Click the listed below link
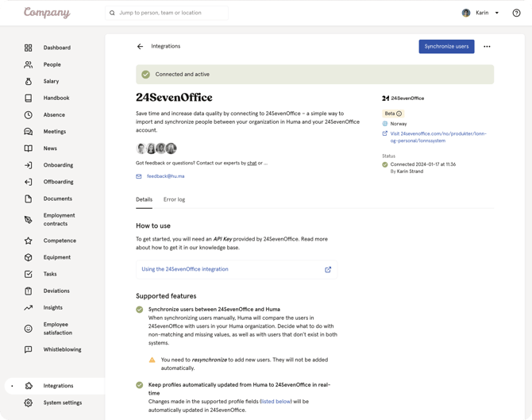The width and height of the screenshot is (532, 420). (276, 401)
